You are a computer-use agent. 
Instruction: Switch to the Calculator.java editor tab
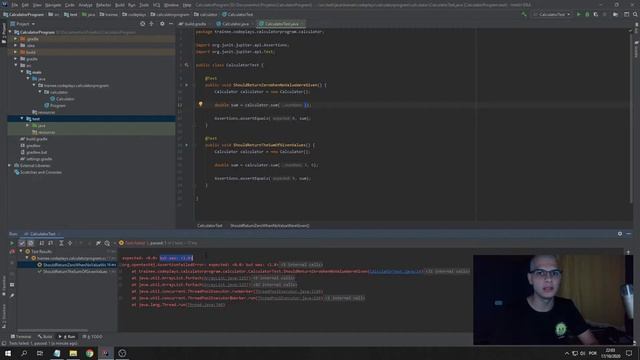[233, 24]
